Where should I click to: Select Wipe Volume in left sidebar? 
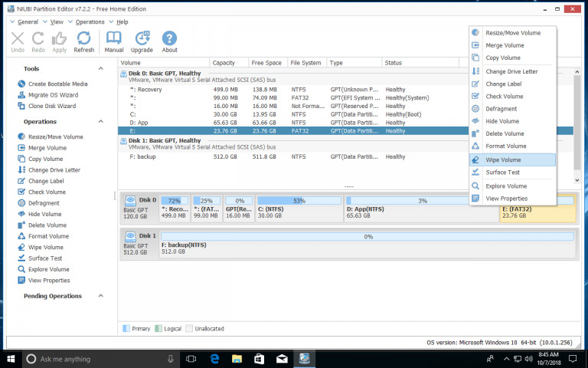41,248
